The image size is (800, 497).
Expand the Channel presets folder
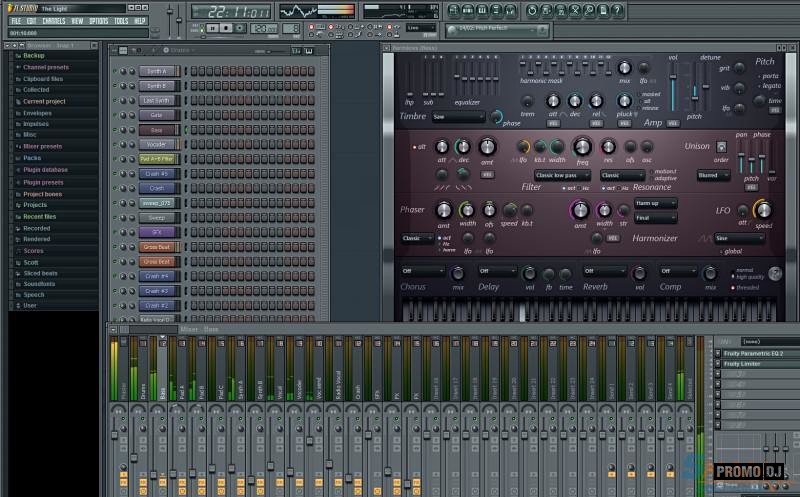[x=45, y=67]
